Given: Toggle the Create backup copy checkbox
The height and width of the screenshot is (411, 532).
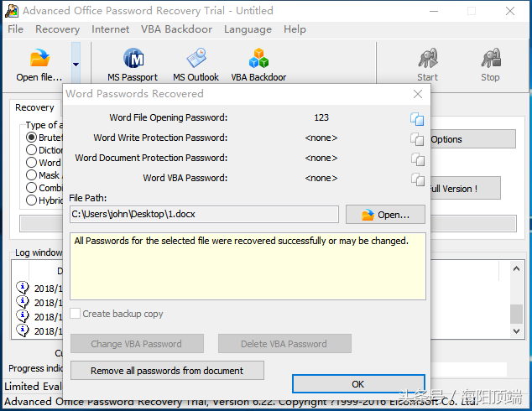Looking at the screenshot, I should click(x=75, y=314).
